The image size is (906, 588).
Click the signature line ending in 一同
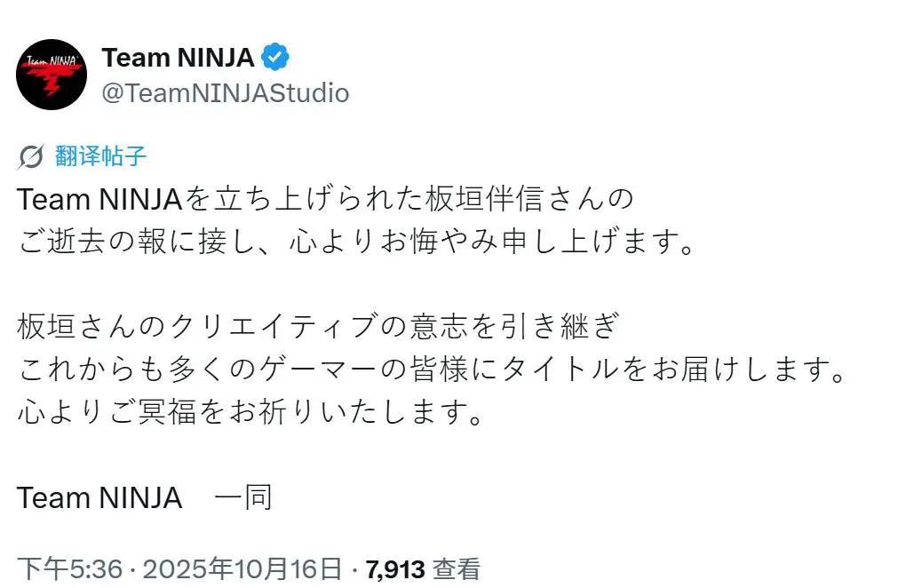coord(145,497)
